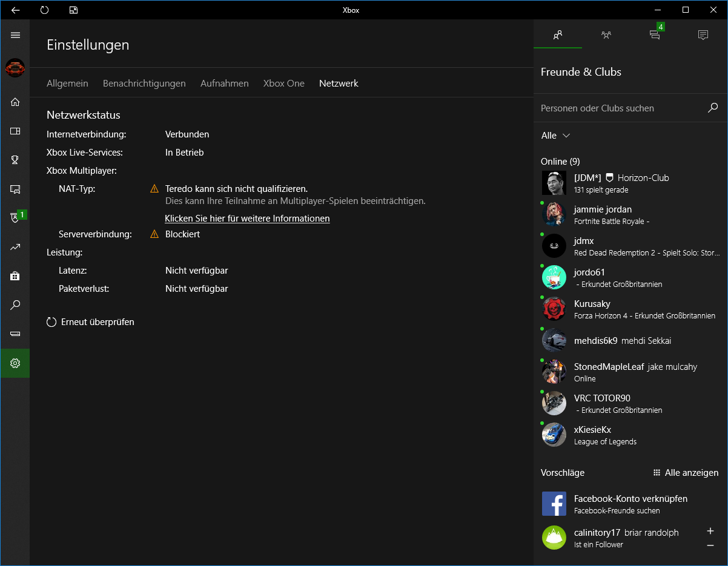Select friend xKiesieKx
The image size is (728, 566).
click(630, 435)
